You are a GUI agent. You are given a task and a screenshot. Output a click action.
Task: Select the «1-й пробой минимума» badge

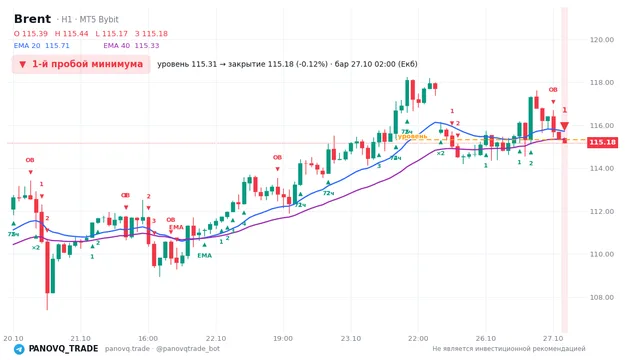[81, 64]
